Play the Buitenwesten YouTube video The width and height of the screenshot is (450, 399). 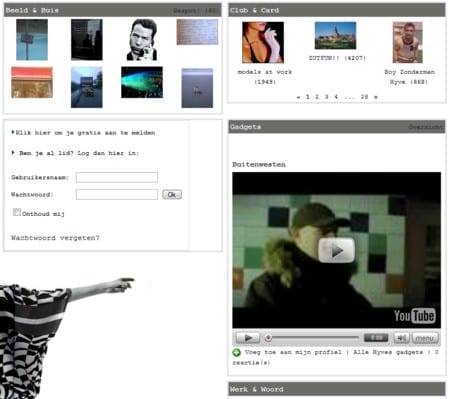(x=336, y=250)
